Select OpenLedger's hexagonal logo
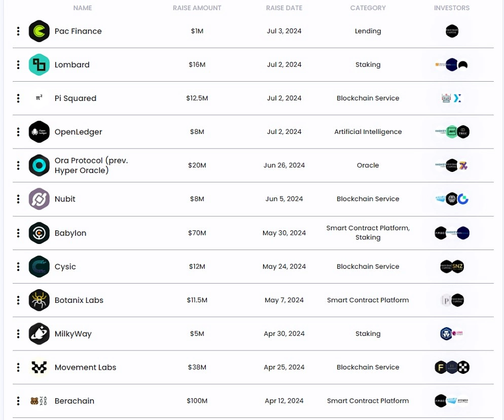The height and width of the screenshot is (420, 504). coord(39,131)
